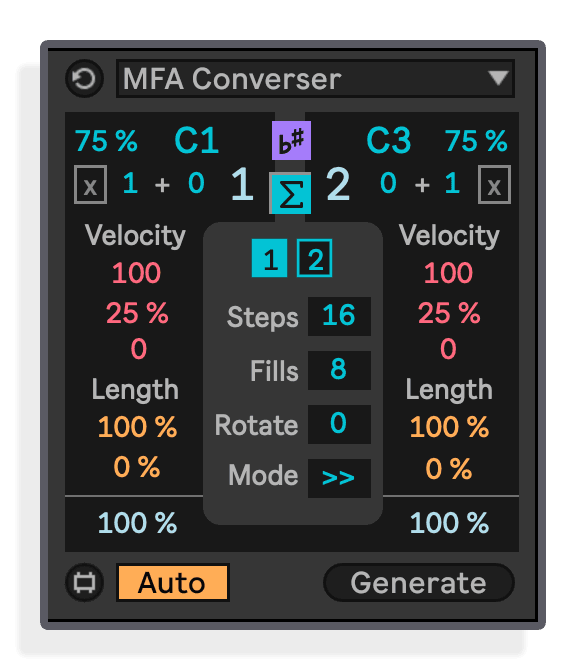The image size is (586, 670).
Task: Click the right 75 % value
Action: point(476,141)
